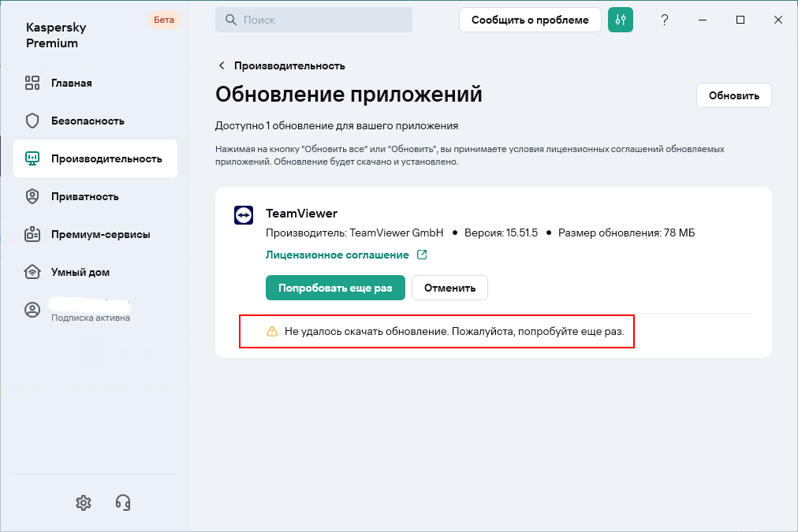Open support via headset icon
798x532 pixels.
click(x=123, y=502)
